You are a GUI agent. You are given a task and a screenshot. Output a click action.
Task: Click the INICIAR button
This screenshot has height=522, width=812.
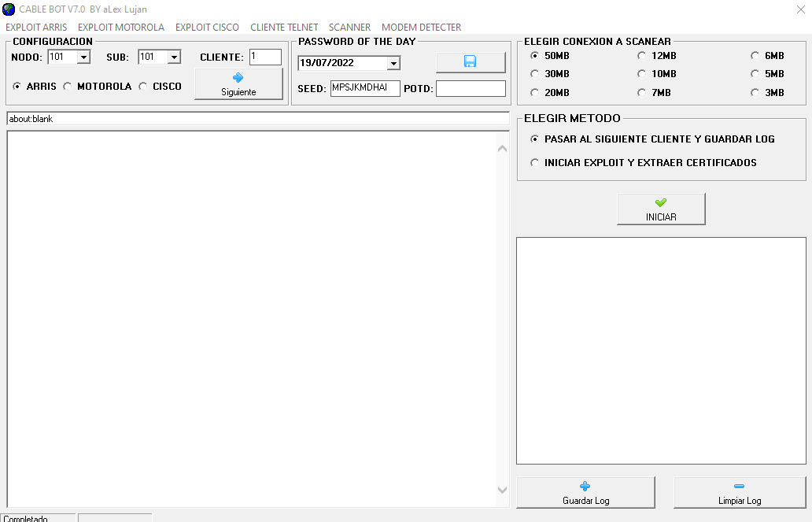(661, 209)
